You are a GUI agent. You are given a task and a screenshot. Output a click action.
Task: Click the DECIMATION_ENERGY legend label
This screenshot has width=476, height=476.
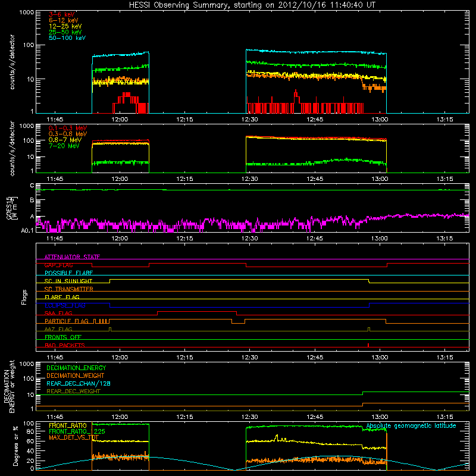[x=76, y=368]
